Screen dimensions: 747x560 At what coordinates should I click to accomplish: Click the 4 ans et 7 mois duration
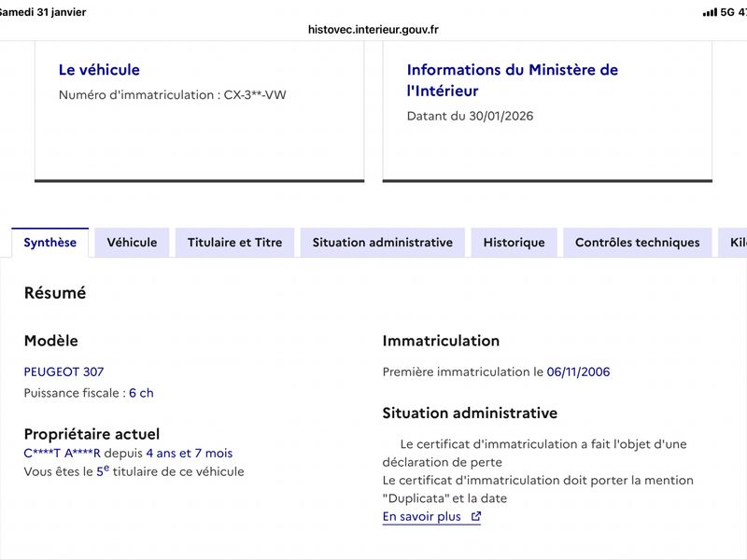click(x=189, y=453)
